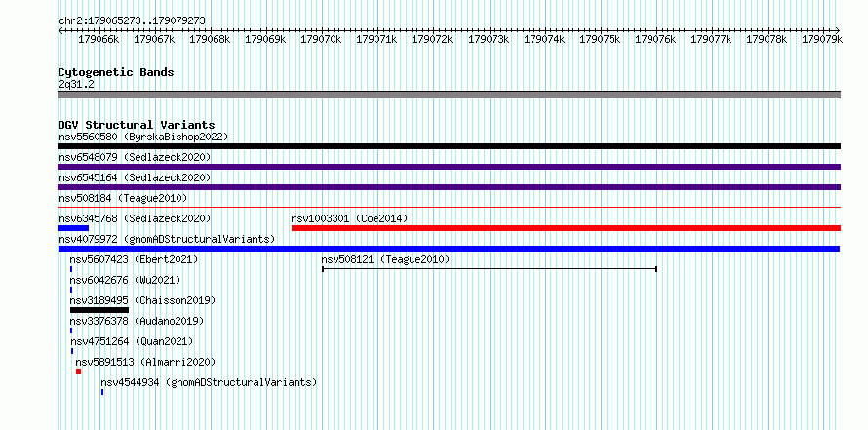Click the 179070k ruler tick label
This screenshot has height=430, width=868.
322,39
